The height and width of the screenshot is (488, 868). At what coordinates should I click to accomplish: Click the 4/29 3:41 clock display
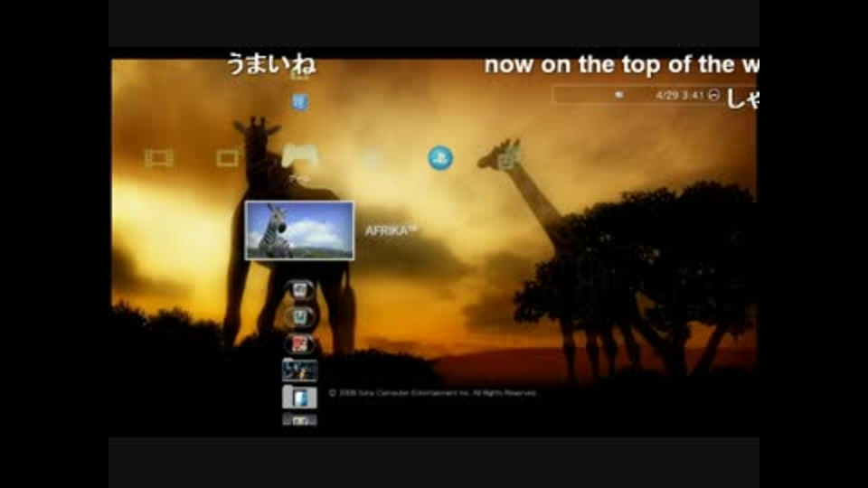tap(679, 95)
